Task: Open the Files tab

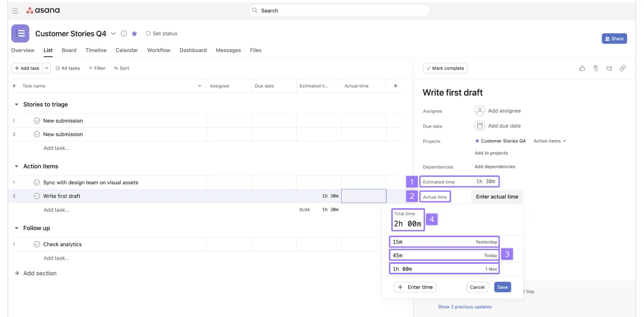Action: click(255, 50)
